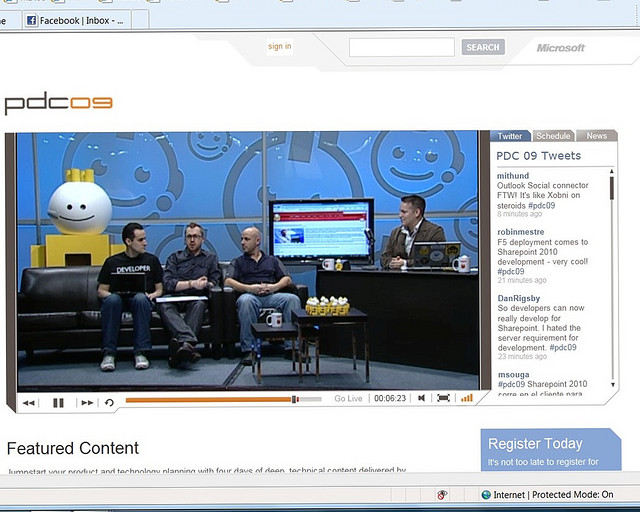The width and height of the screenshot is (640, 512).
Task: Click the video progress bar
Action: tap(224, 400)
